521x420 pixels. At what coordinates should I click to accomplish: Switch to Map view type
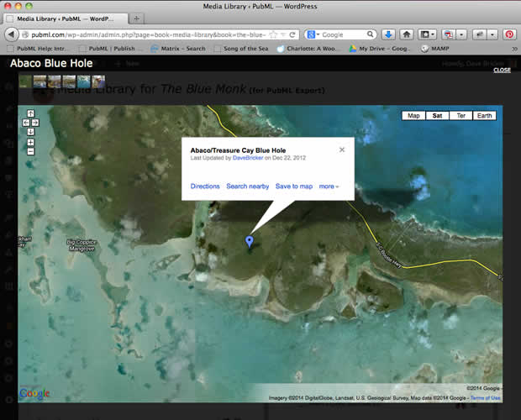point(413,116)
